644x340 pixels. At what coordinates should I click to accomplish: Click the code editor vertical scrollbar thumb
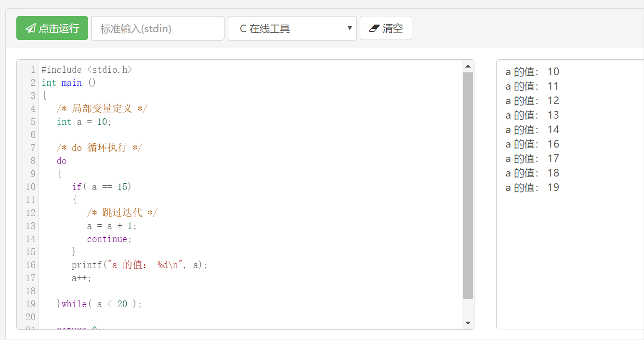pyautogui.click(x=468, y=186)
